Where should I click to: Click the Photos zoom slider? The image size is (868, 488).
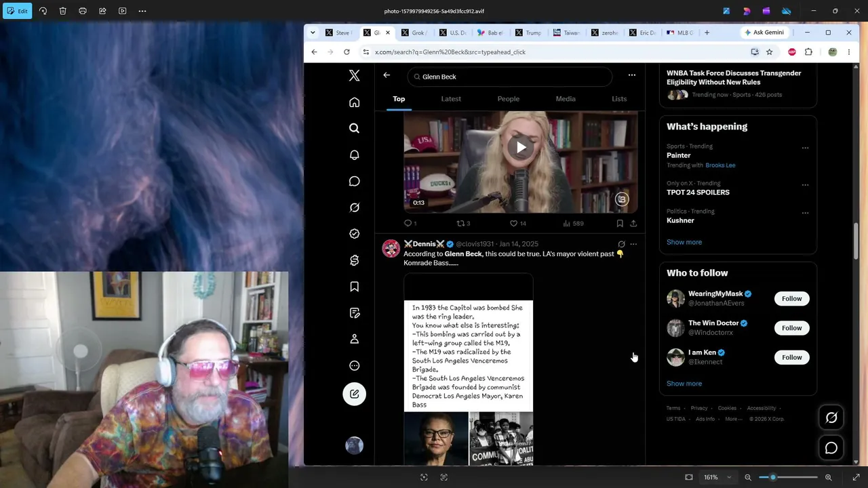787,477
